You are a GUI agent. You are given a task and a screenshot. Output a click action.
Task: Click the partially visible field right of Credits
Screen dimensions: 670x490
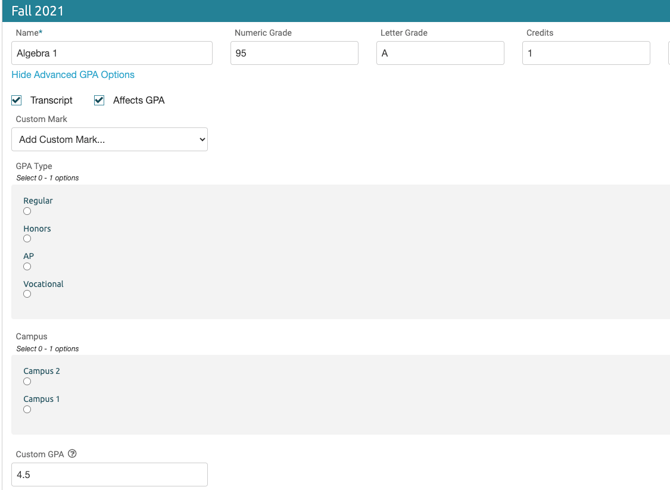(668, 53)
